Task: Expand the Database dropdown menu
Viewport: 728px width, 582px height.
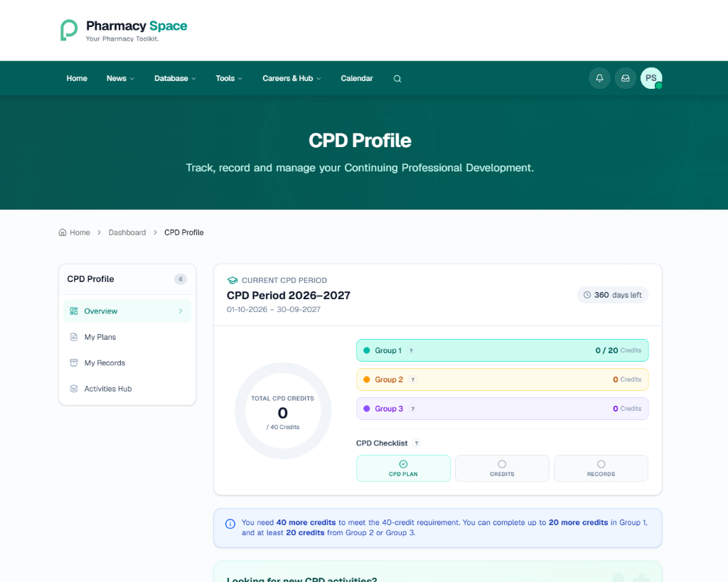Action: point(175,78)
